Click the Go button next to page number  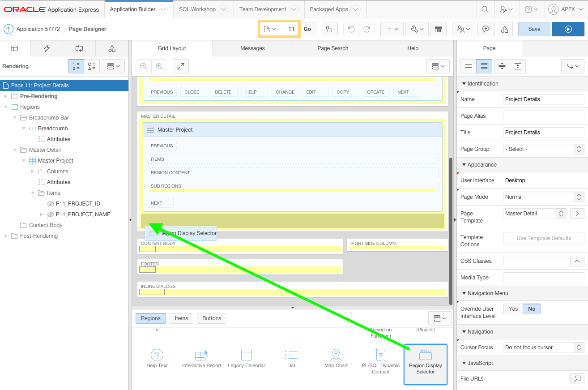[307, 29]
